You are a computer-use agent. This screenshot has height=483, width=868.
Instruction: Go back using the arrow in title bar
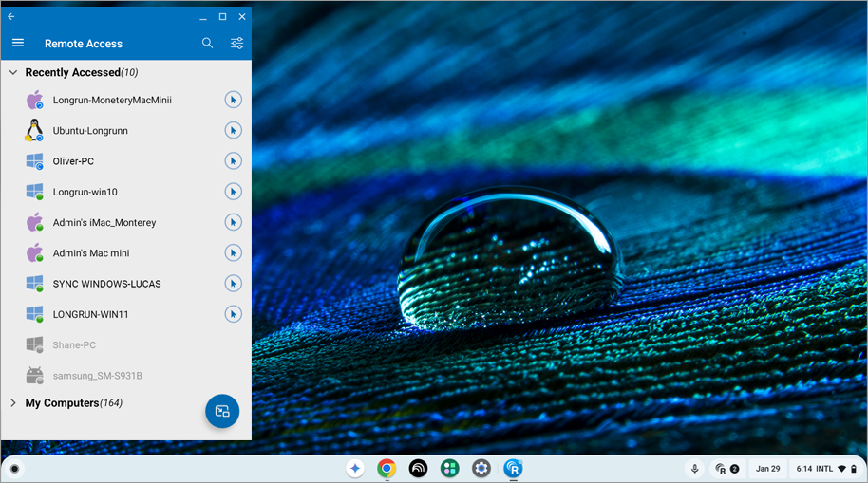point(11,16)
